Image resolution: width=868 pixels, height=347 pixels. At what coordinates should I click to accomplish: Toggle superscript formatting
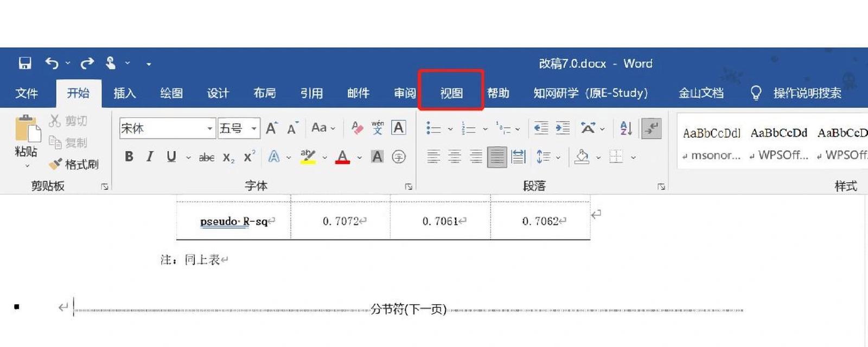tap(249, 157)
